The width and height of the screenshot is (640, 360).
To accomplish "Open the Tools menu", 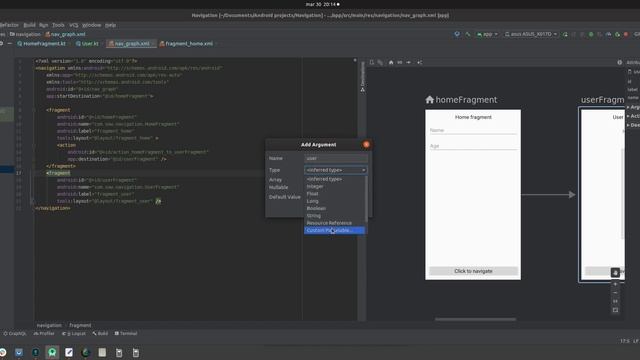I will click(x=58, y=25).
